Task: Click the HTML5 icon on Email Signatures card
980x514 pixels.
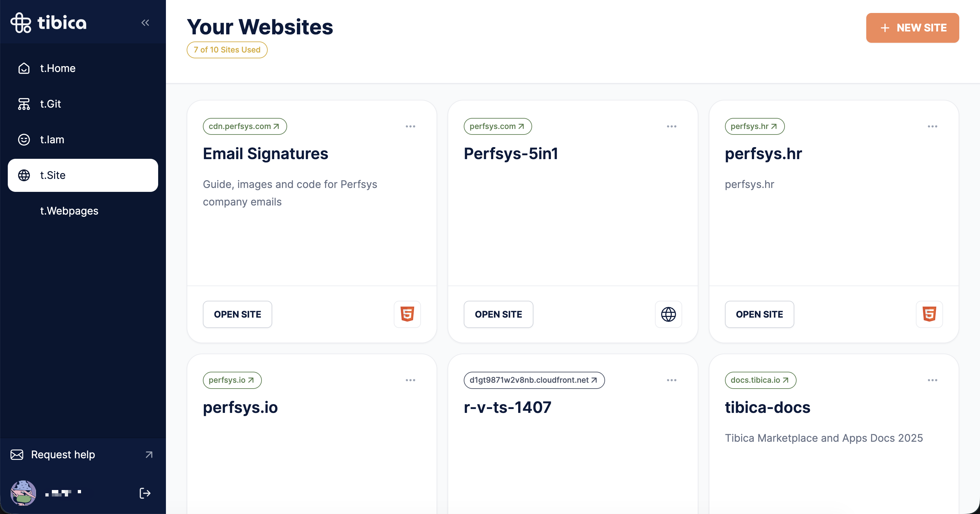Action: (407, 314)
